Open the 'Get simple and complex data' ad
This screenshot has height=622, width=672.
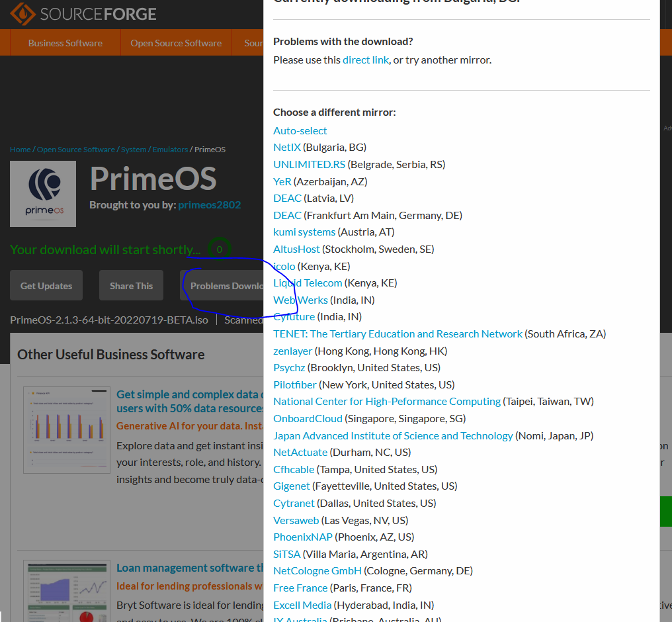coord(190,401)
